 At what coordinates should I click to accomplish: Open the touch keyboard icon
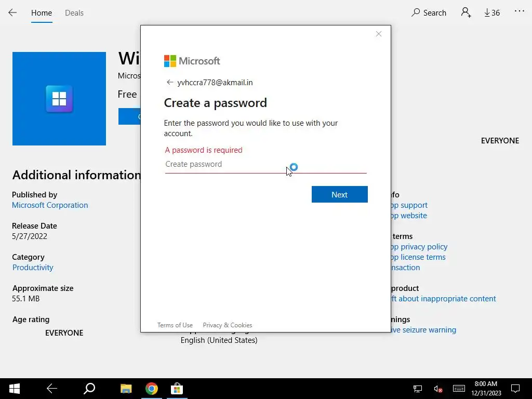click(x=459, y=388)
